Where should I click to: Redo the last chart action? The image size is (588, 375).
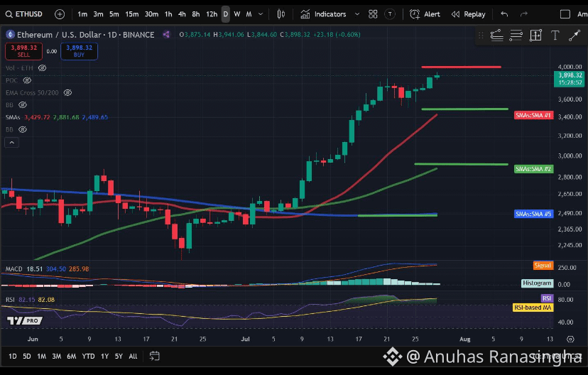tap(524, 14)
